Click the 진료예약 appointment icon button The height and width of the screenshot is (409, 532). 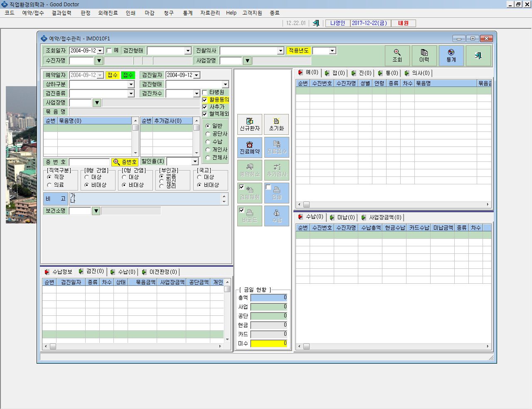point(250,148)
